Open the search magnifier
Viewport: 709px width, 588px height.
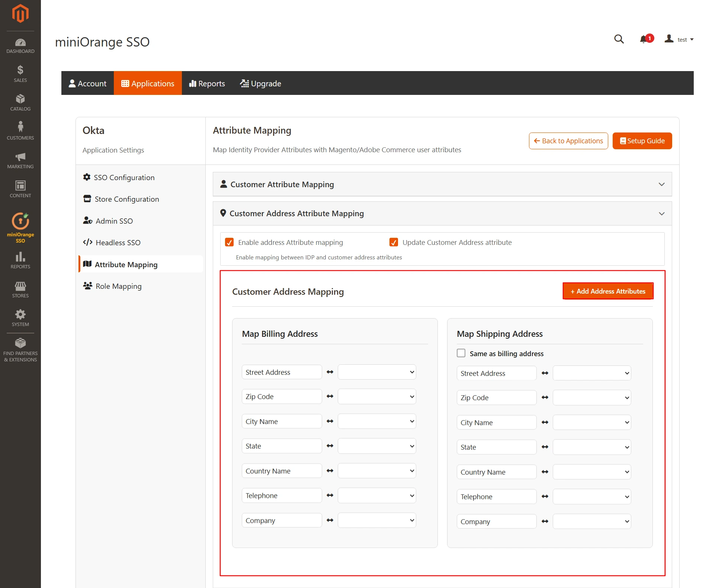click(x=619, y=39)
